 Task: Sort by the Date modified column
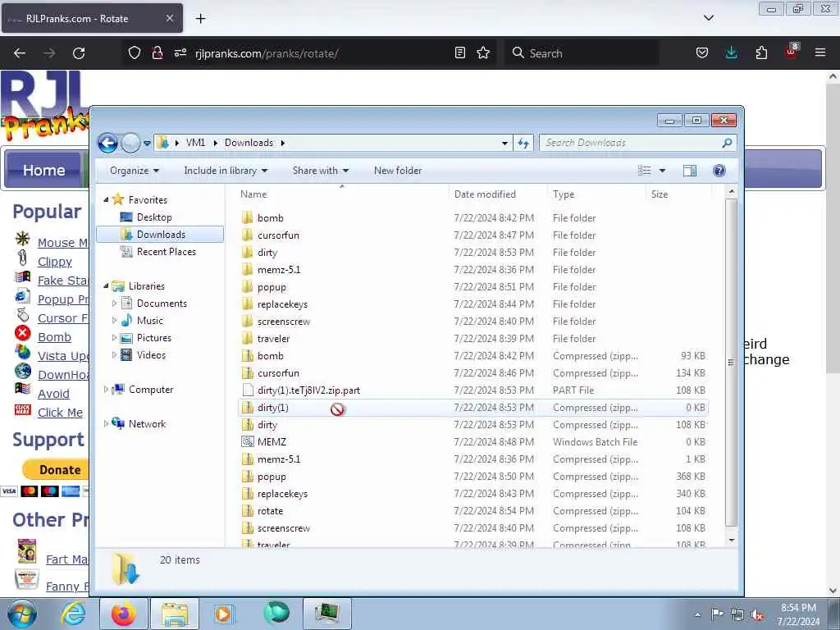tap(496, 194)
